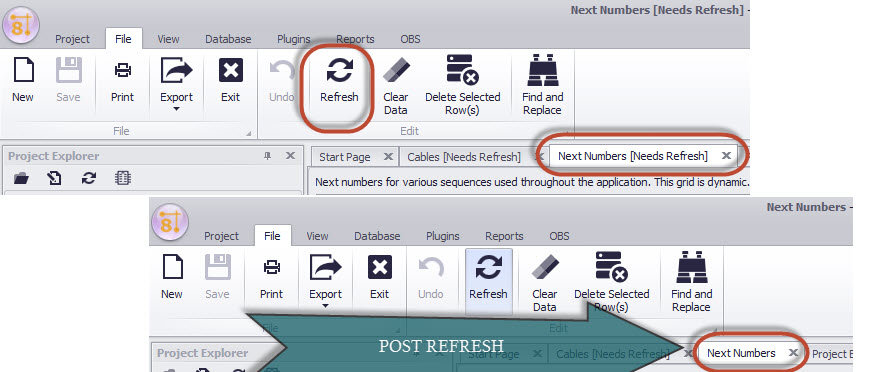Click the chip icon in upper Project Explorer
Image resolution: width=895 pixels, height=372 pixels.
click(123, 179)
